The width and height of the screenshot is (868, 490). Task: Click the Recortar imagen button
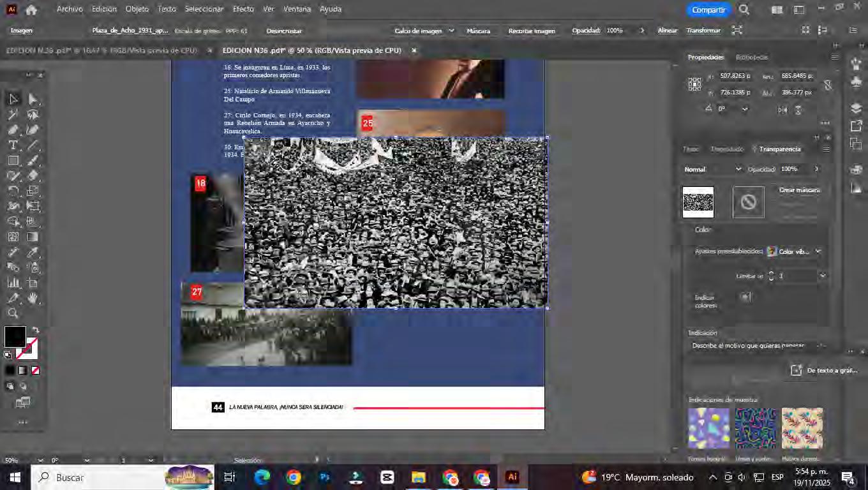532,31
